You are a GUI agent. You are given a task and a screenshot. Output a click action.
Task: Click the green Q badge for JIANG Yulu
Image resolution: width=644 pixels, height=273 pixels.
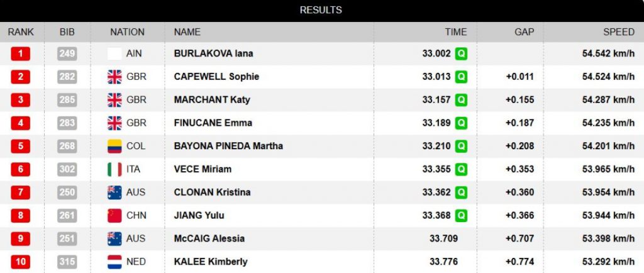click(x=462, y=216)
